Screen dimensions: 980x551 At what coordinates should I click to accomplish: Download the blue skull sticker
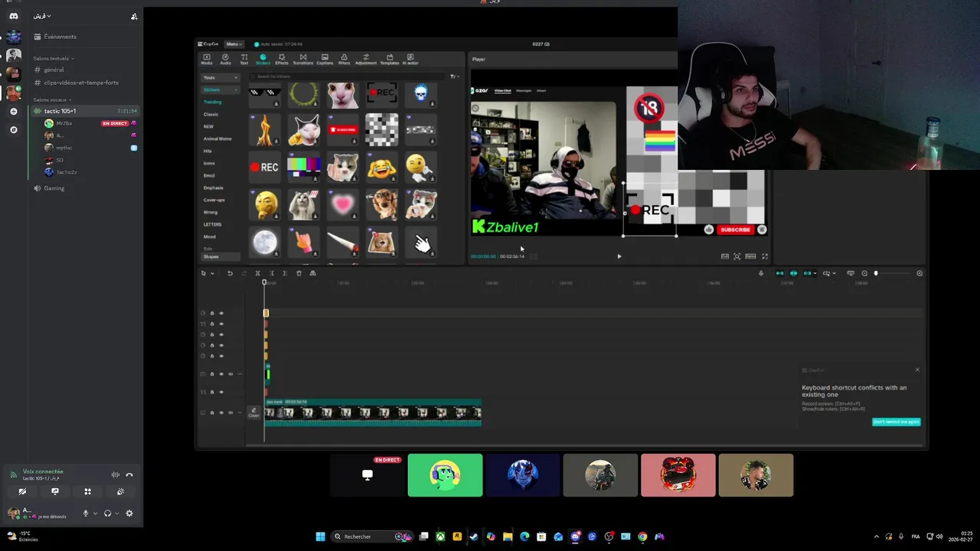pyautogui.click(x=433, y=103)
